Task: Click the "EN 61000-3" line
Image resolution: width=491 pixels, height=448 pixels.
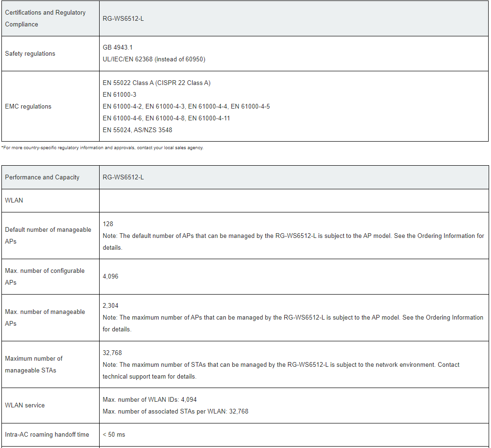Action: click(119, 94)
